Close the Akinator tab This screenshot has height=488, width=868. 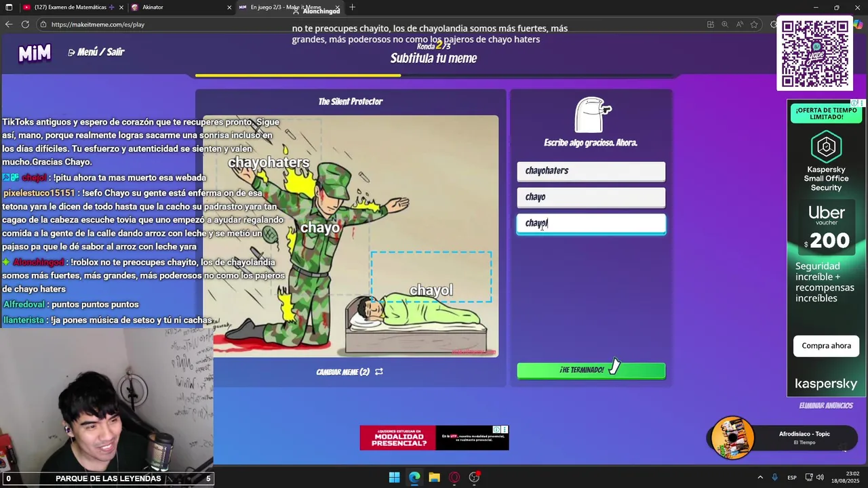(229, 7)
